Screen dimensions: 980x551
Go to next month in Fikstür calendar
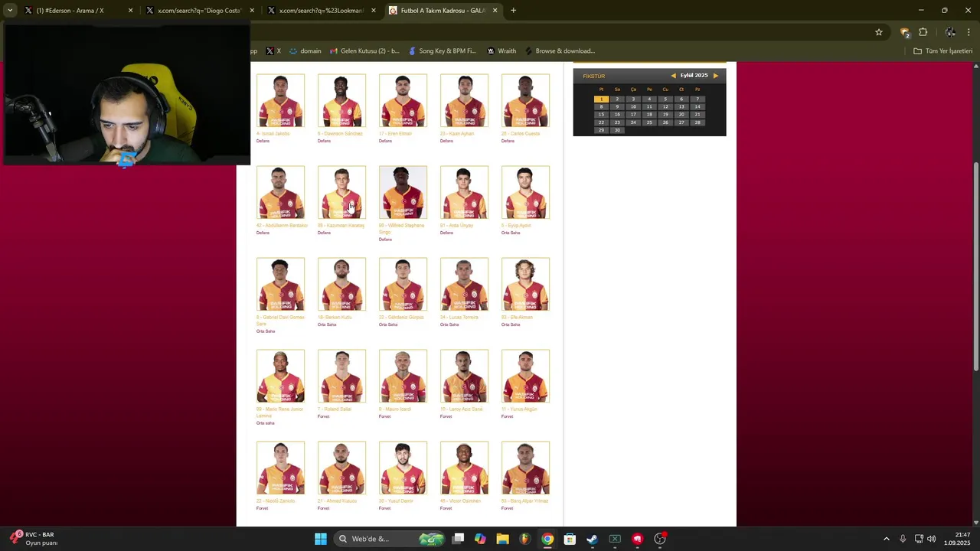pyautogui.click(x=716, y=76)
